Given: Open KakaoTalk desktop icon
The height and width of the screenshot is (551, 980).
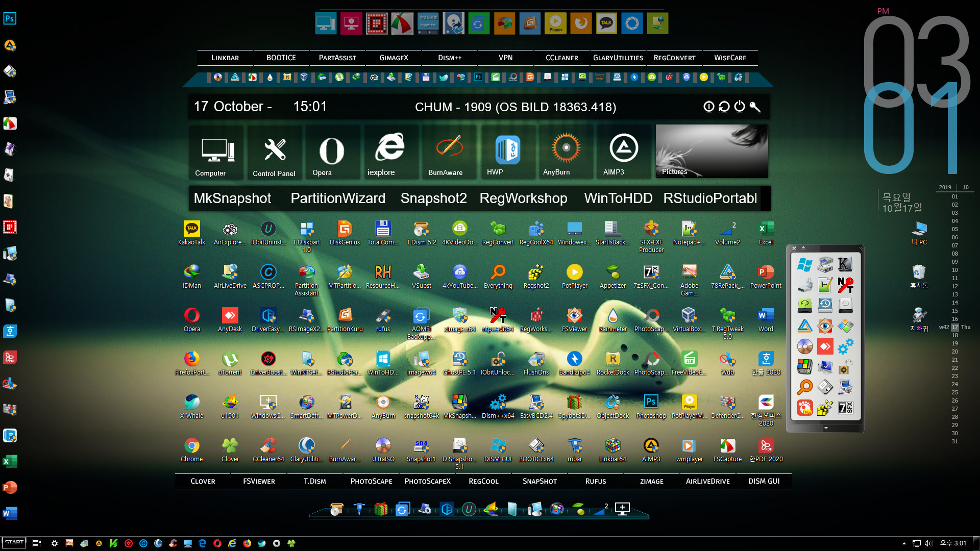Looking at the screenshot, I should 191,233.
